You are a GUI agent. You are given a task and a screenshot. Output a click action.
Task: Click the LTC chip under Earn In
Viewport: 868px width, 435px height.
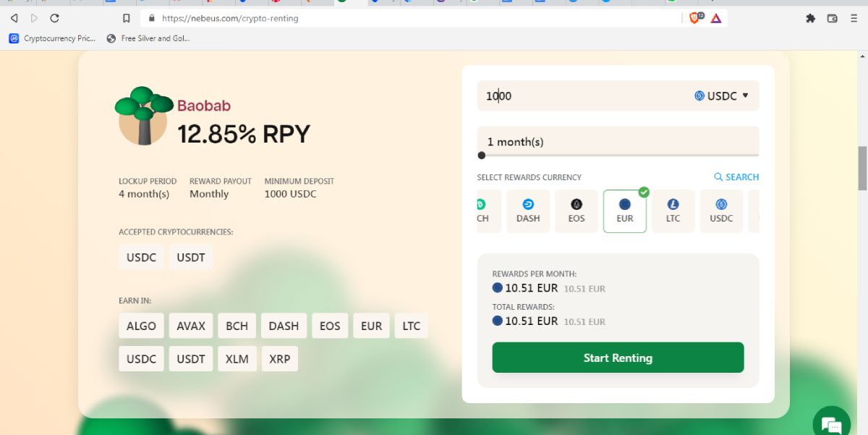(412, 326)
